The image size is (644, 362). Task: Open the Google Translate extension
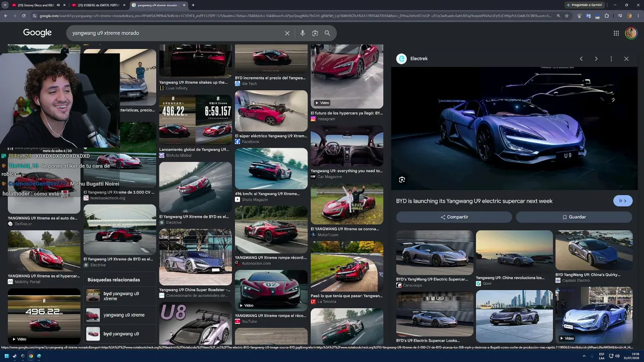(x=588, y=16)
